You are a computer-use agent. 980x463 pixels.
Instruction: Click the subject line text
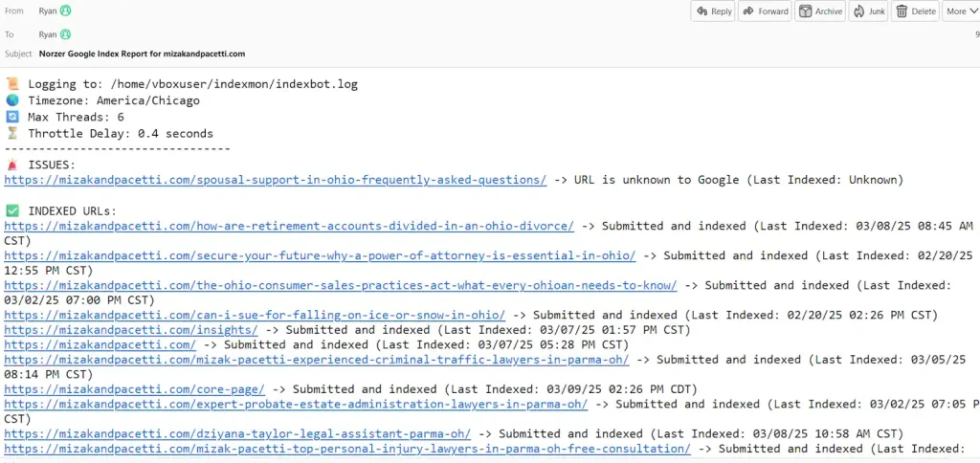[x=142, y=54]
